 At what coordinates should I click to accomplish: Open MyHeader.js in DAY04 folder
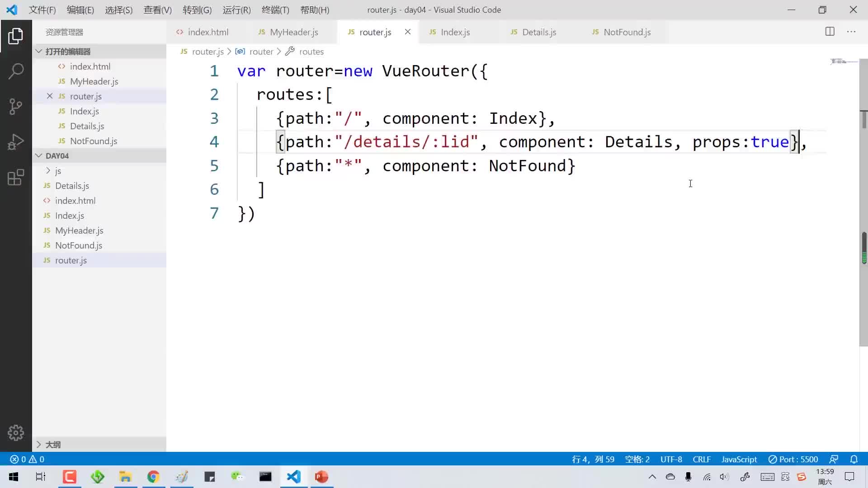pyautogui.click(x=99, y=230)
